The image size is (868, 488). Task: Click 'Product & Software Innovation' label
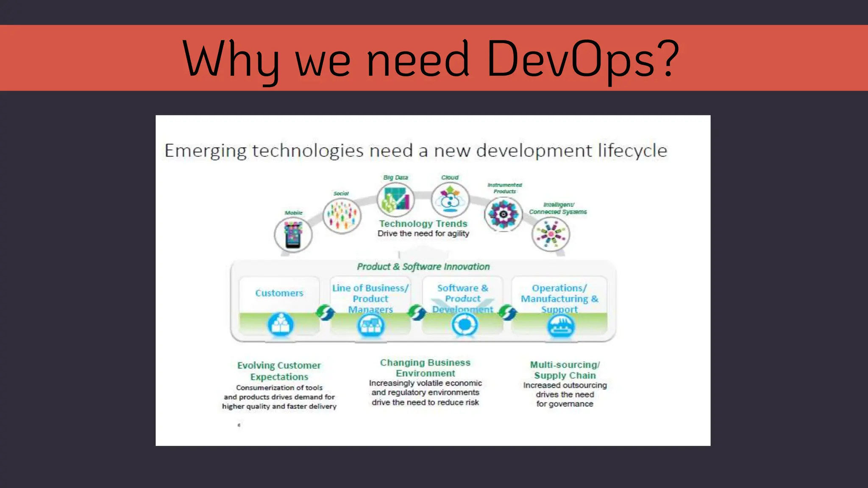pos(423,267)
